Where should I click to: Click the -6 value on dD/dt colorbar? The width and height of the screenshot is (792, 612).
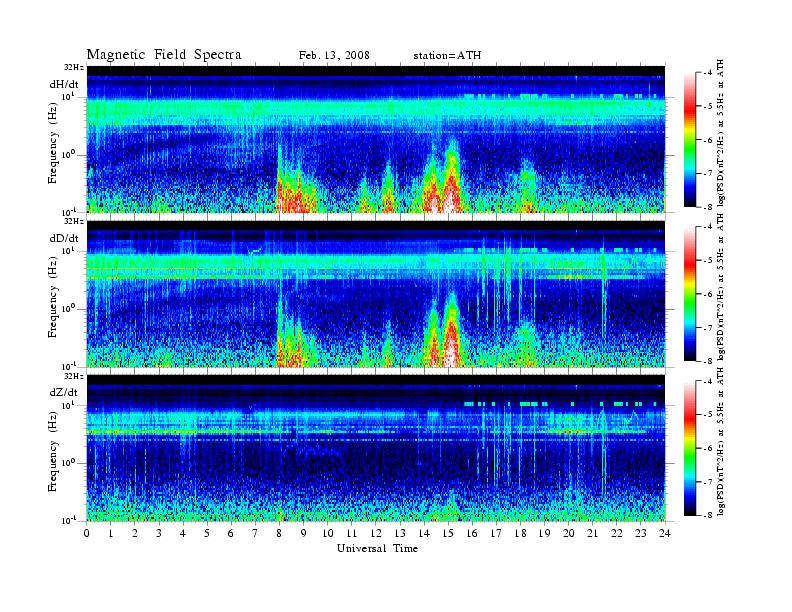(x=708, y=294)
